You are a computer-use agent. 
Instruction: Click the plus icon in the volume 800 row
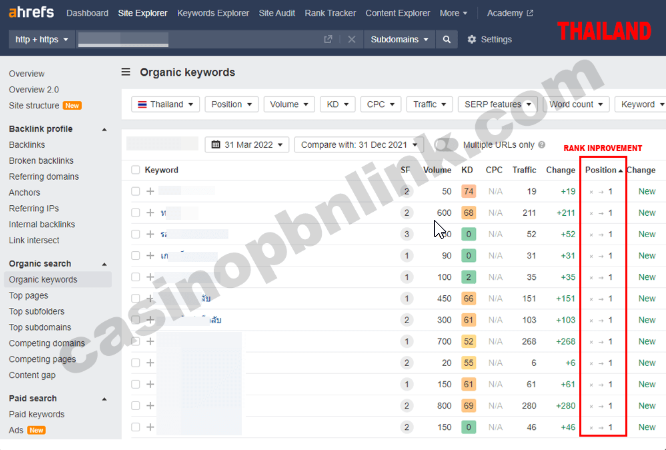[x=150, y=405]
